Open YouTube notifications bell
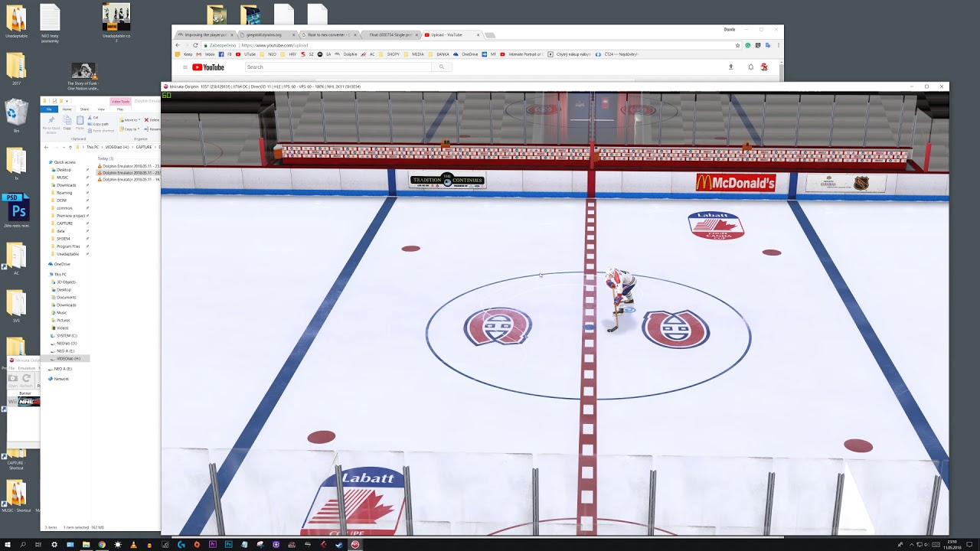This screenshot has width=980, height=551. coord(751,67)
